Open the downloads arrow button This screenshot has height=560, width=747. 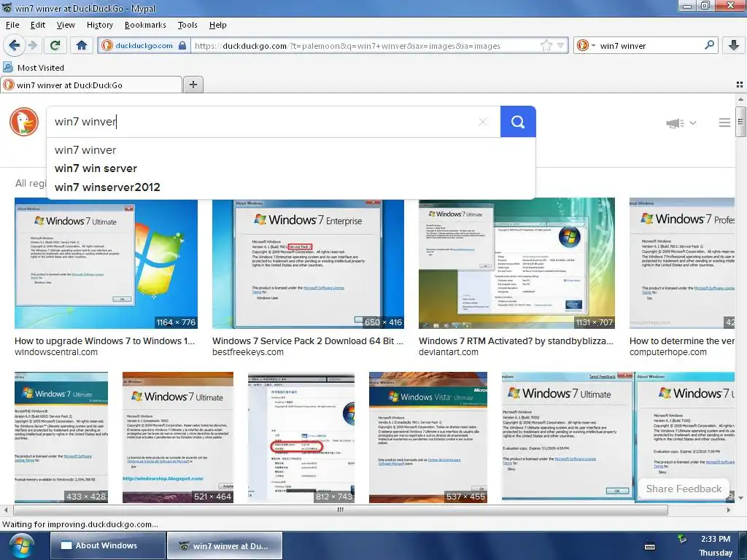tap(734, 46)
